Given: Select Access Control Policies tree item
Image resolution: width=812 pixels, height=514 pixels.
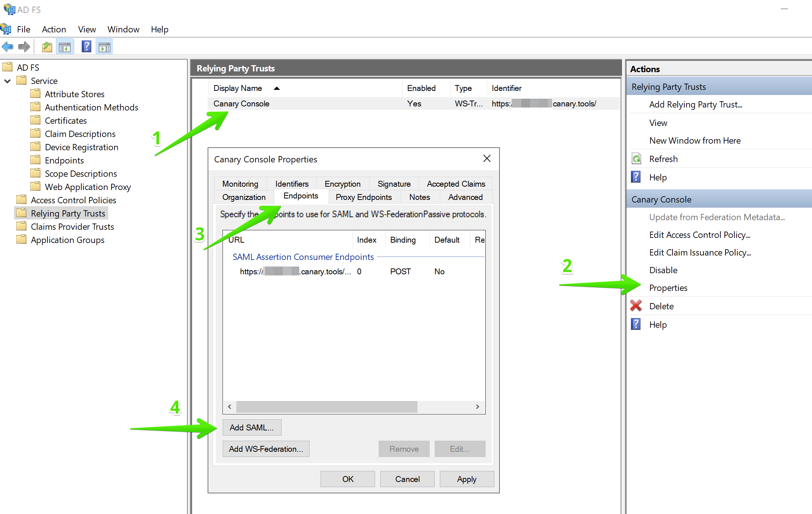Looking at the screenshot, I should coord(73,200).
